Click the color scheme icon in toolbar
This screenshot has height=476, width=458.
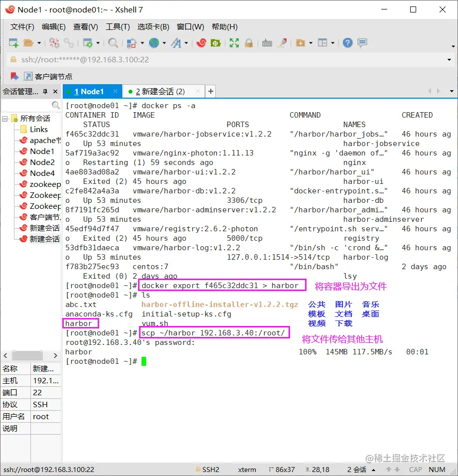(x=132, y=43)
